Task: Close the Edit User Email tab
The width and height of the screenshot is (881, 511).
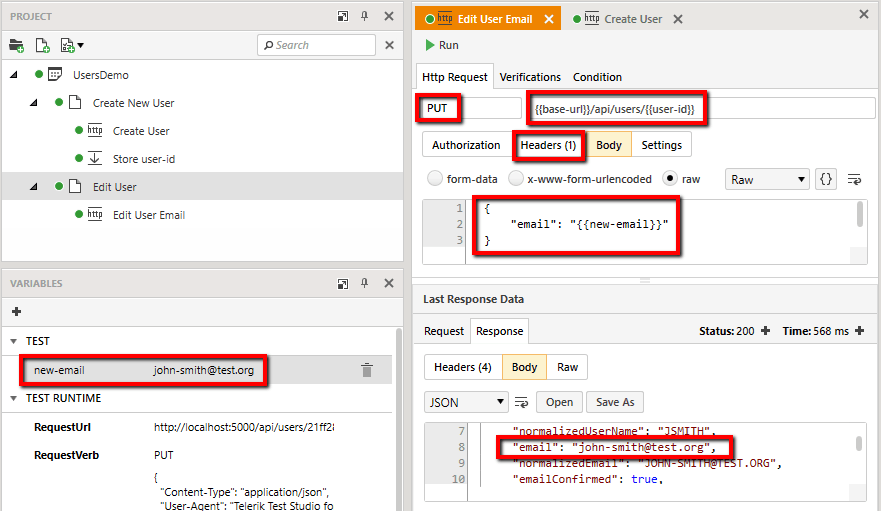Action: [549, 19]
